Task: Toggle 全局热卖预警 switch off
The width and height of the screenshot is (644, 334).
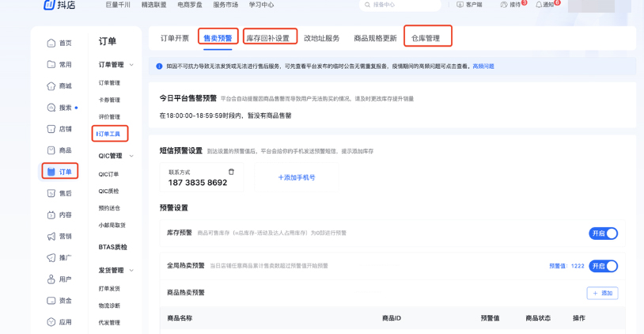Action: [x=603, y=266]
